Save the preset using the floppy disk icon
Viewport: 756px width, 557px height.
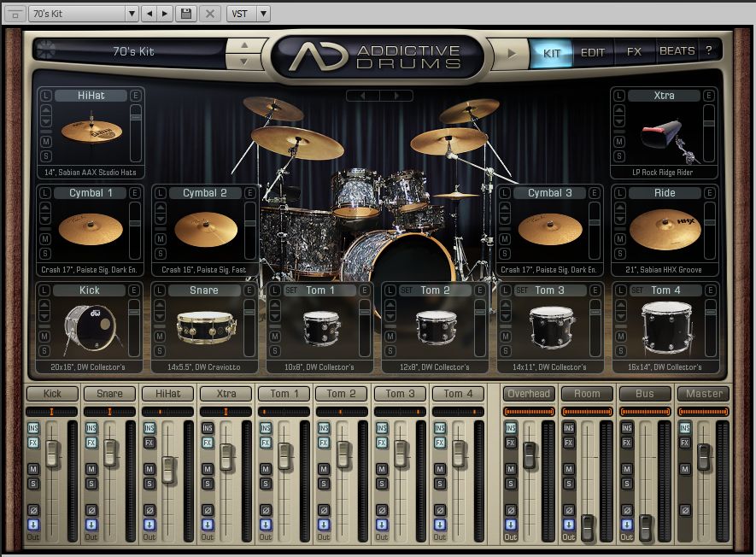[186, 13]
